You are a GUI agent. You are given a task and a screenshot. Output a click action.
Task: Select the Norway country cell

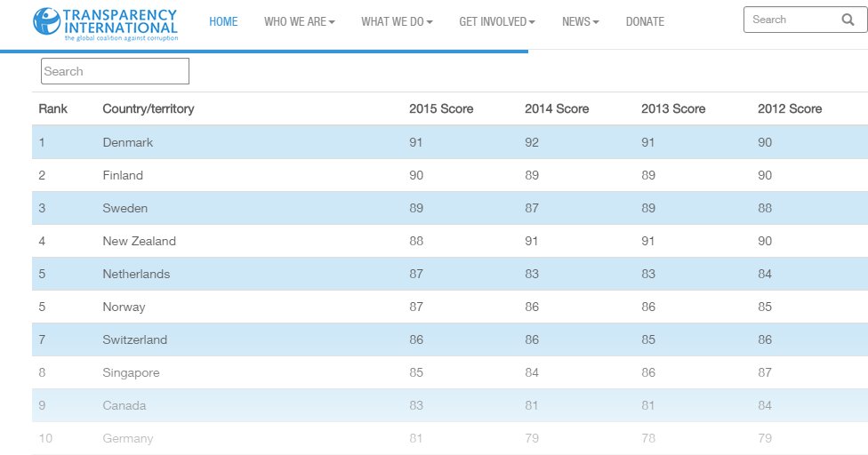point(124,307)
